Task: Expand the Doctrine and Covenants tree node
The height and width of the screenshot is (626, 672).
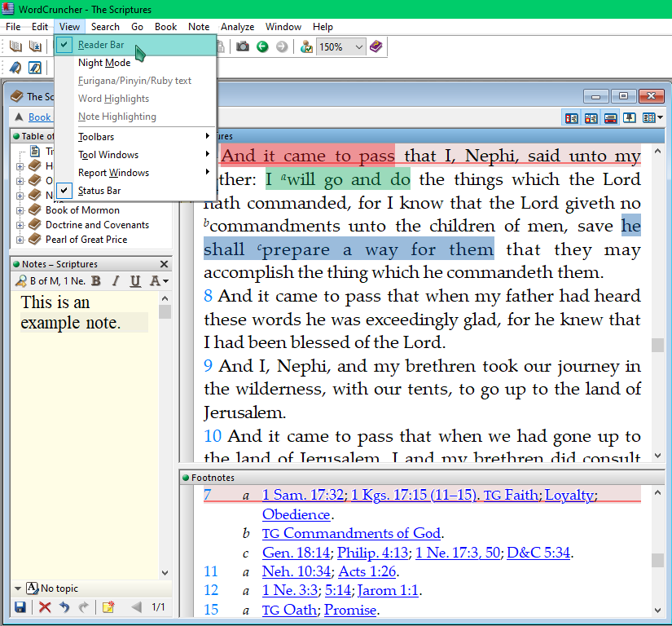Action: [20, 225]
